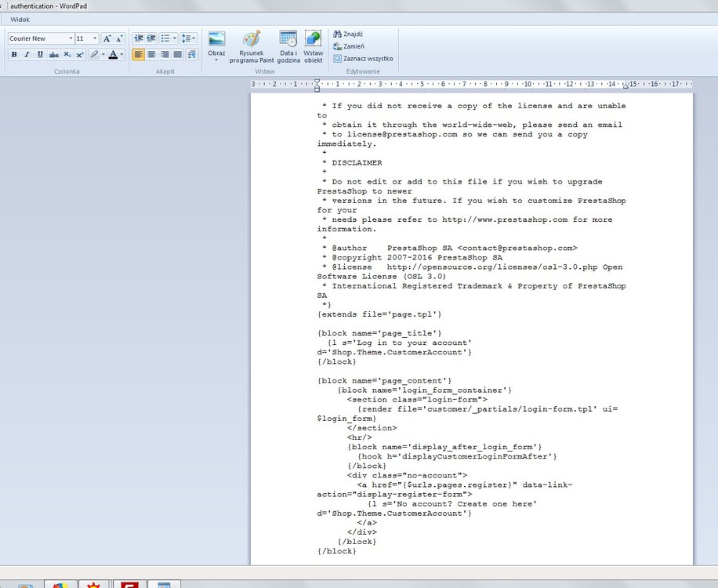Viewport: 718px width, 588px height.
Task: Open Find with the Znajdź button
Action: click(348, 34)
